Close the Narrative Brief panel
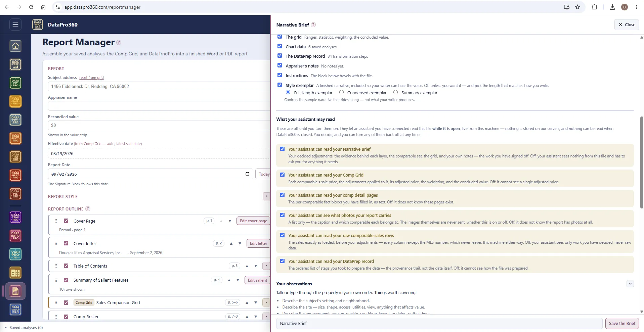This screenshot has width=644, height=332. click(x=627, y=25)
